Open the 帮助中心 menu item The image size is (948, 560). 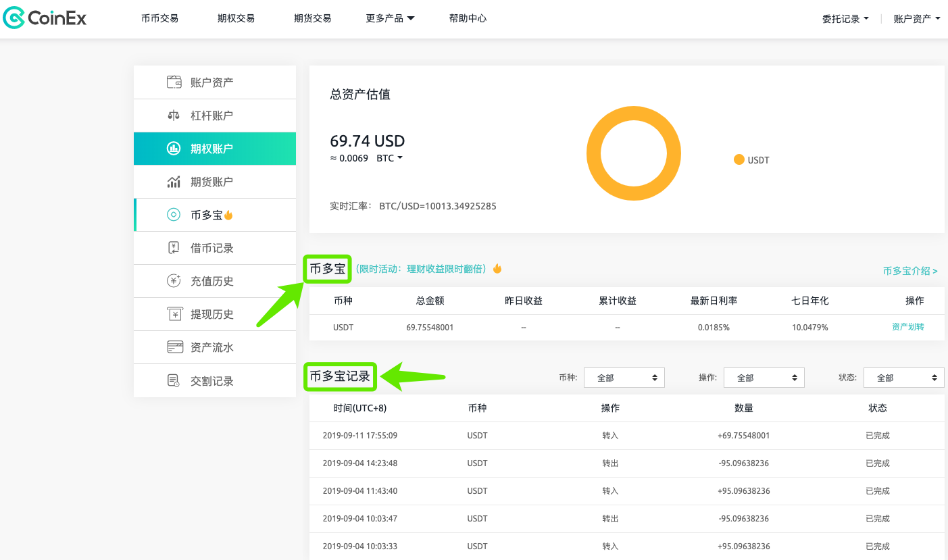(468, 18)
